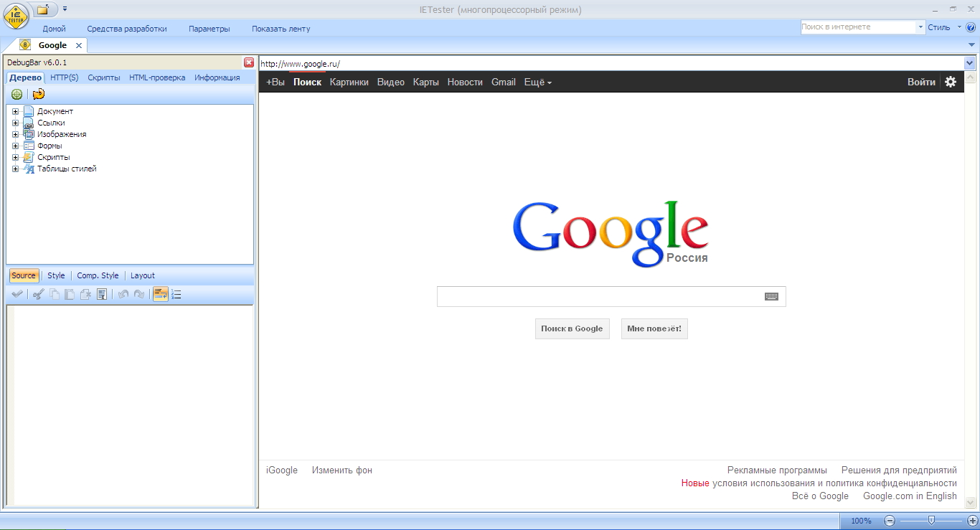Click the orange refresh tree icon in DebugBar
This screenshot has width=980, height=530.
pyautogui.click(x=39, y=94)
